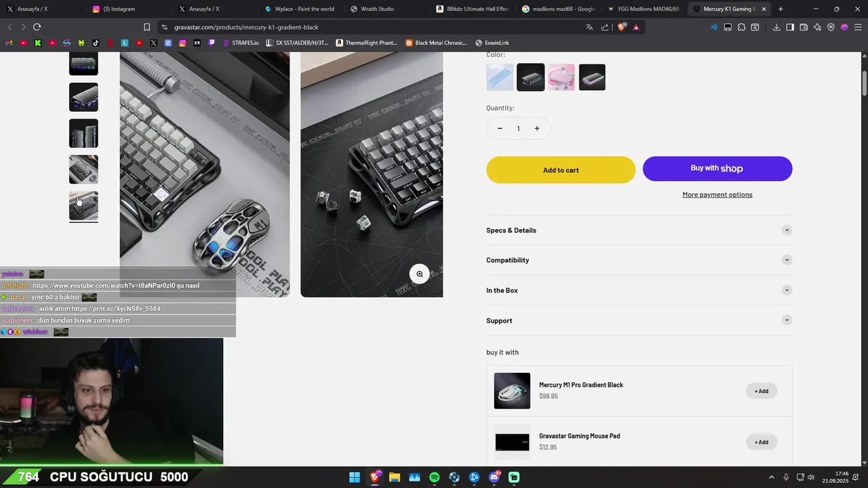
Task: Decrease quantity with minus button
Action: click(x=500, y=128)
